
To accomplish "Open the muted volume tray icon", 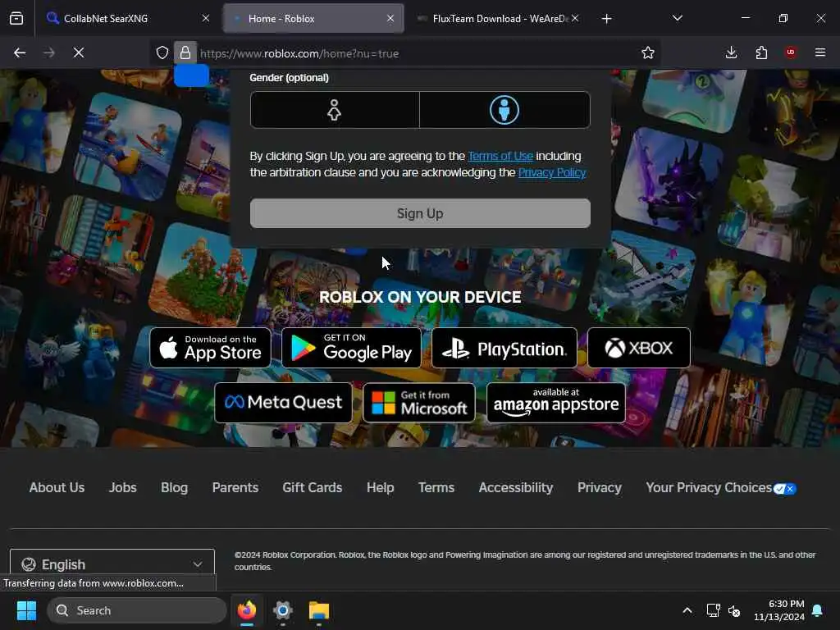I will [734, 610].
